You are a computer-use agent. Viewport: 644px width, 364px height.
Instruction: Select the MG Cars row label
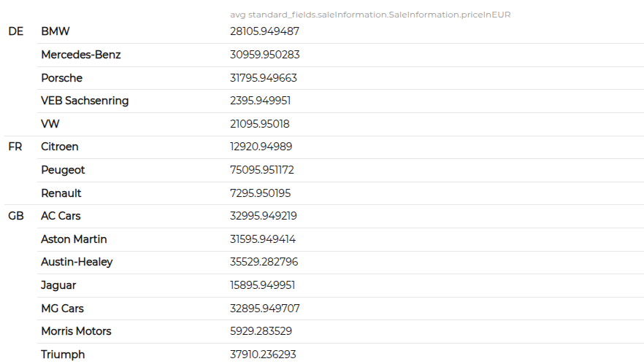(63, 308)
